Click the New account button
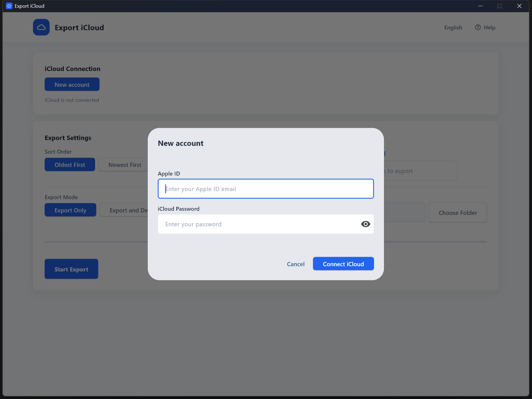532x399 pixels. point(72,84)
